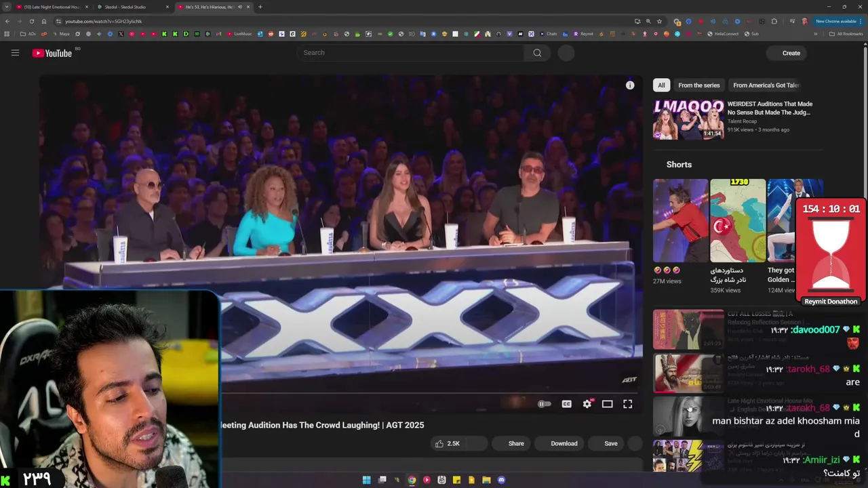The height and width of the screenshot is (488, 868).
Task: Open a new browser tab
Action: tap(260, 7)
